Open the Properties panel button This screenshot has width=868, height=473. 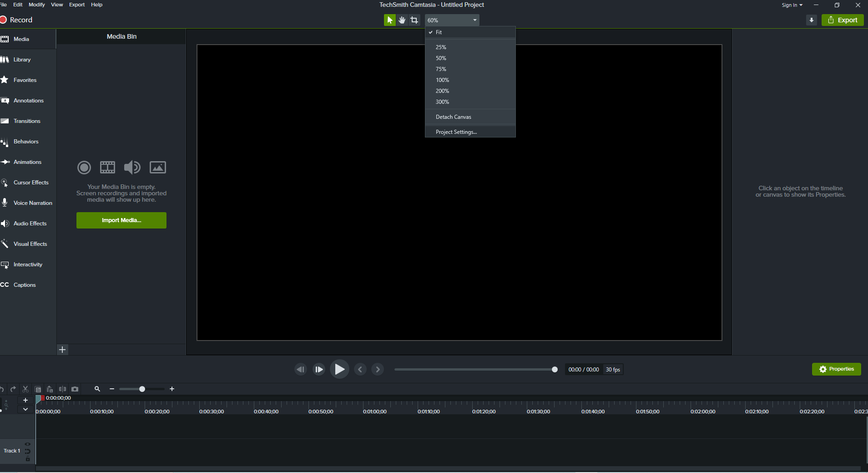tap(836, 369)
